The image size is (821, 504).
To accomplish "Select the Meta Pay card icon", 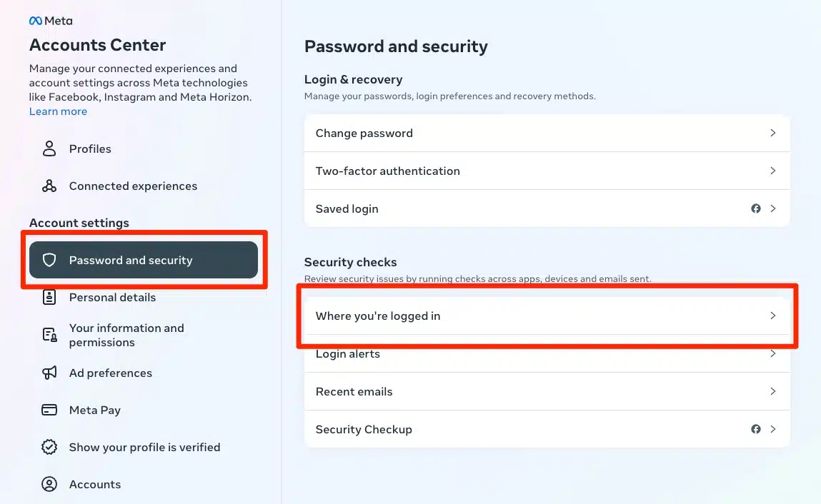I will [x=49, y=410].
